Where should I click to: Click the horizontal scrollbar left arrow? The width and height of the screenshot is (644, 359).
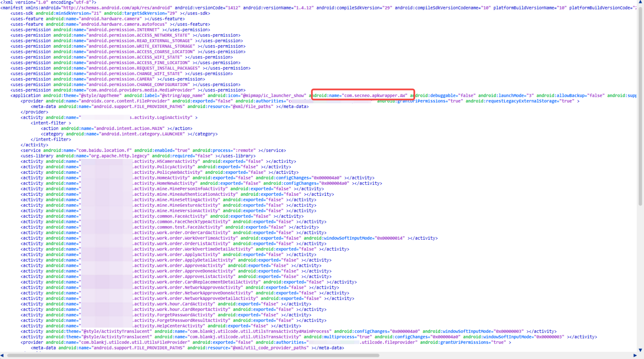[x=2, y=355]
